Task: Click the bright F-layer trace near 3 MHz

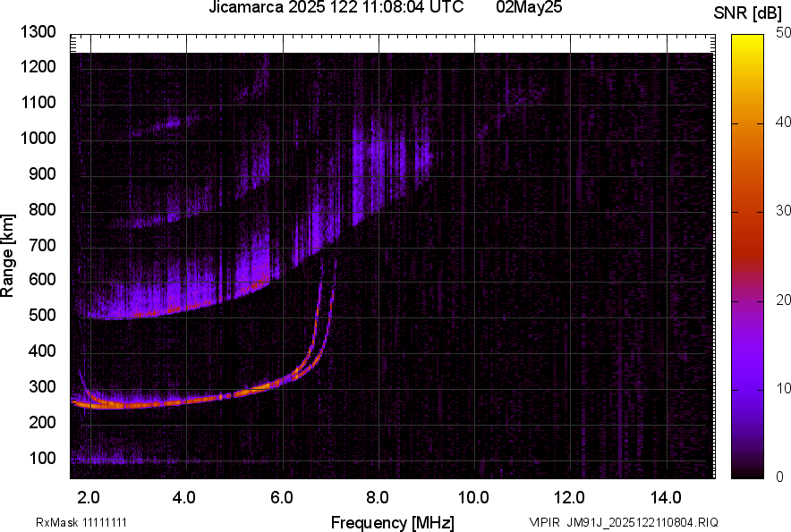Action: tap(139, 404)
